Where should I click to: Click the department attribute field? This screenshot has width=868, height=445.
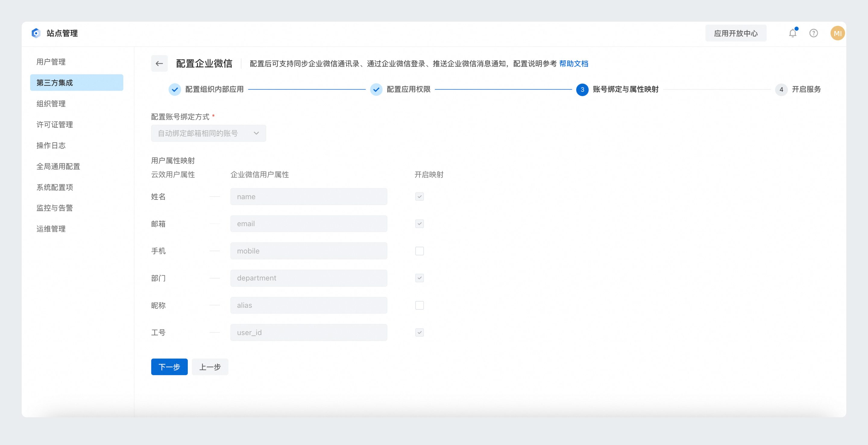[x=309, y=278]
